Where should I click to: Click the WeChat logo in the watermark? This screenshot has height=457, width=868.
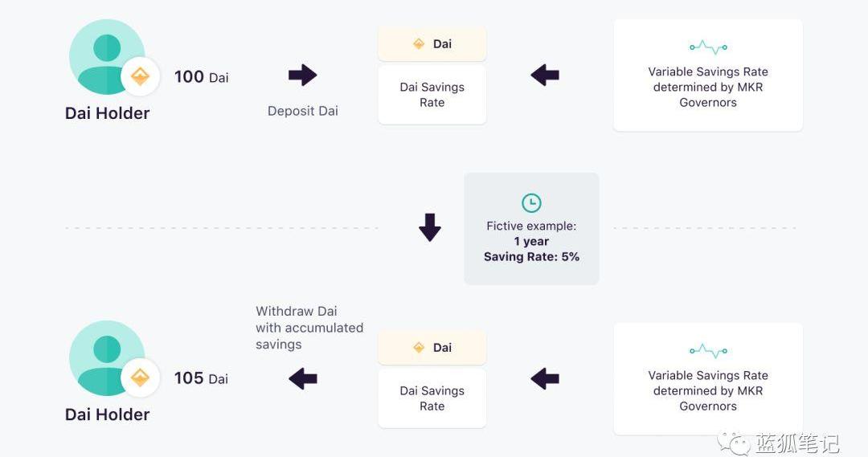[x=734, y=440]
